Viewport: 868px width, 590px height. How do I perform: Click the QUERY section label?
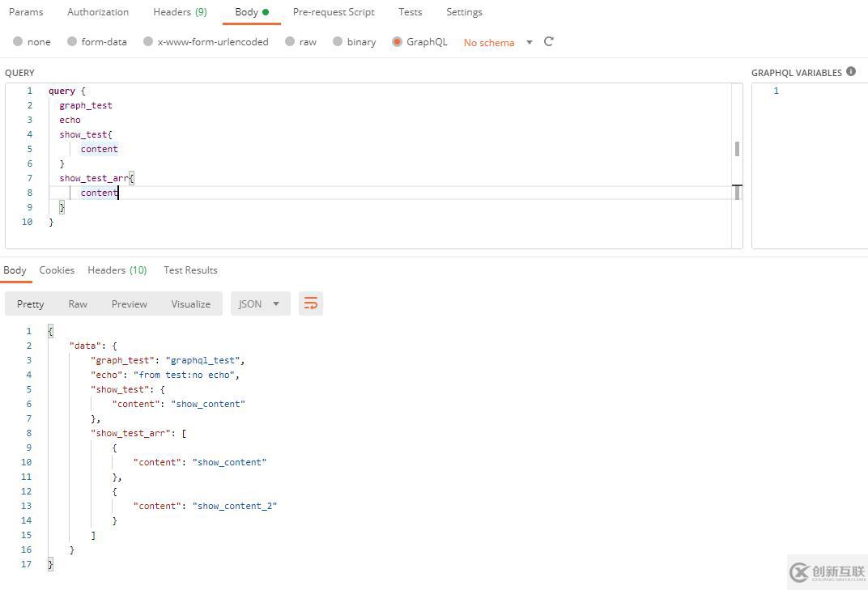(x=19, y=73)
